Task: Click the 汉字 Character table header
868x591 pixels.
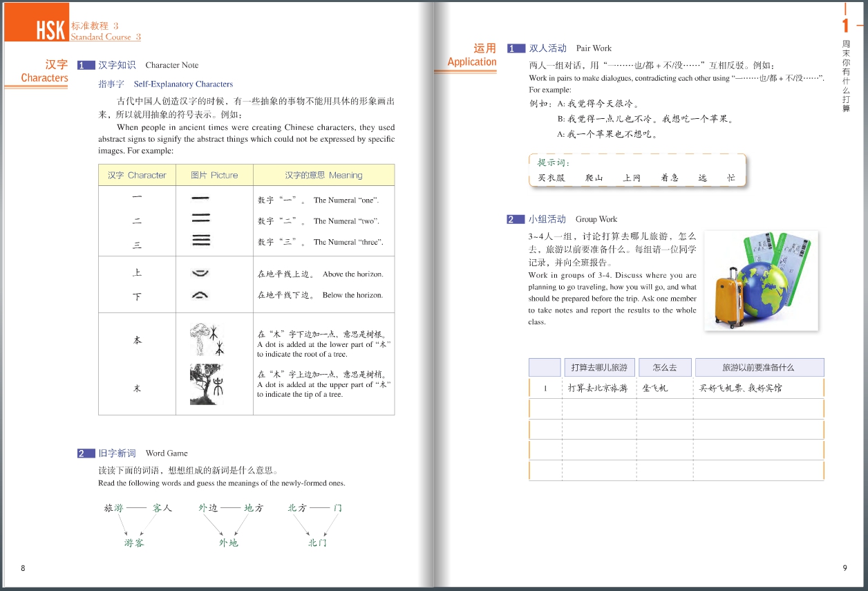Action: pos(137,175)
